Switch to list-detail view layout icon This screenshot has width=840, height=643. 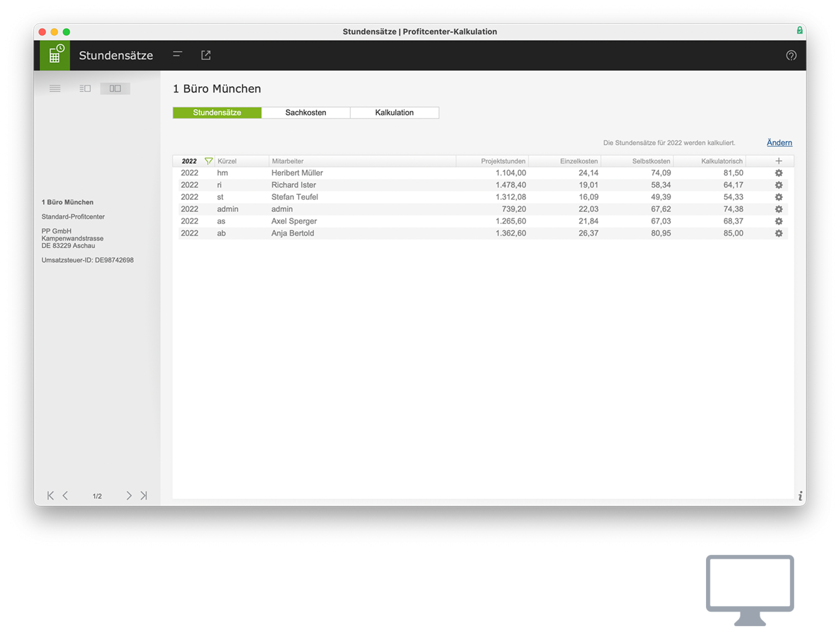coord(85,88)
